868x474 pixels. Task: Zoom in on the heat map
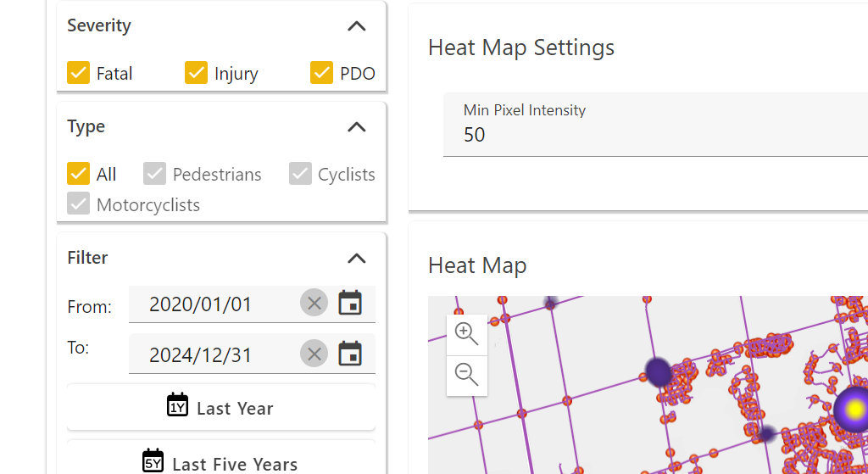click(467, 333)
